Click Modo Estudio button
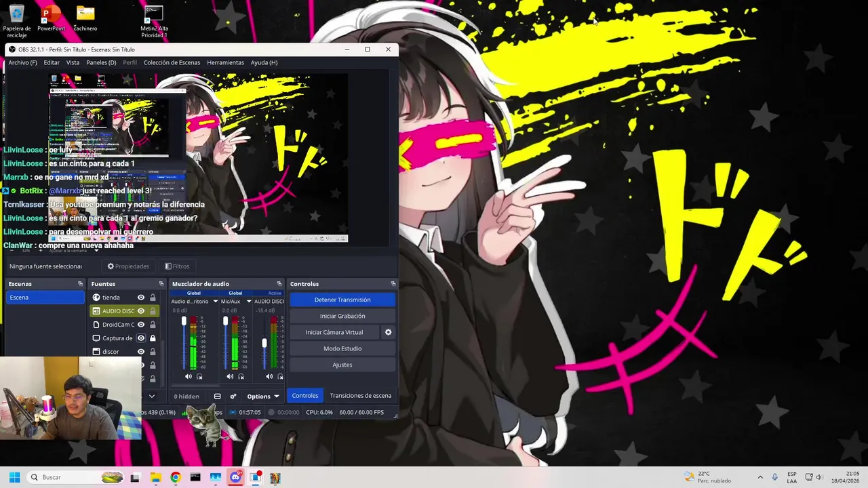 pyautogui.click(x=342, y=348)
